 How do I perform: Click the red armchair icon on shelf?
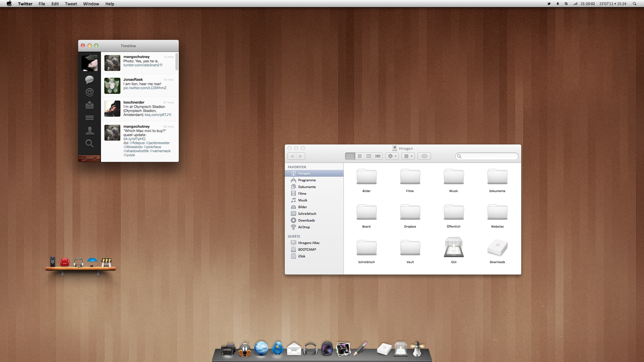(65, 262)
